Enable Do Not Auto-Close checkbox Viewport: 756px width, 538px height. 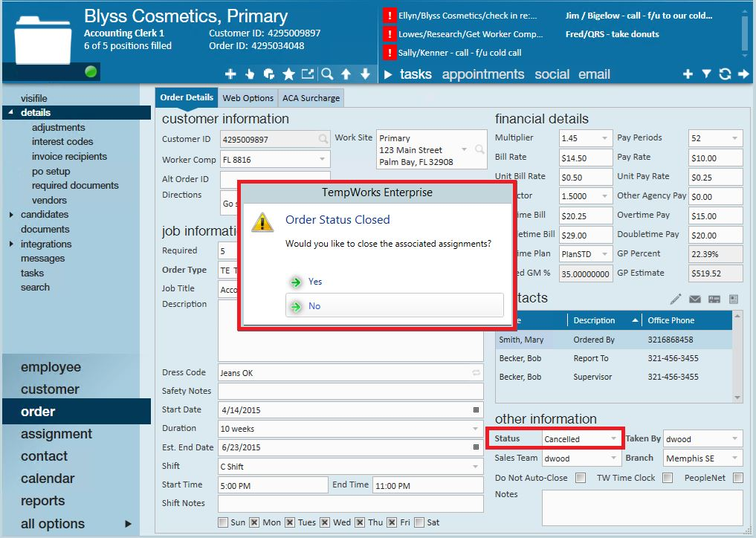[581, 478]
